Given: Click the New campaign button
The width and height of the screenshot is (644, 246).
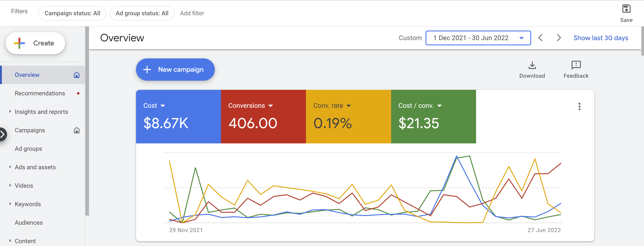Looking at the screenshot, I should (175, 70).
